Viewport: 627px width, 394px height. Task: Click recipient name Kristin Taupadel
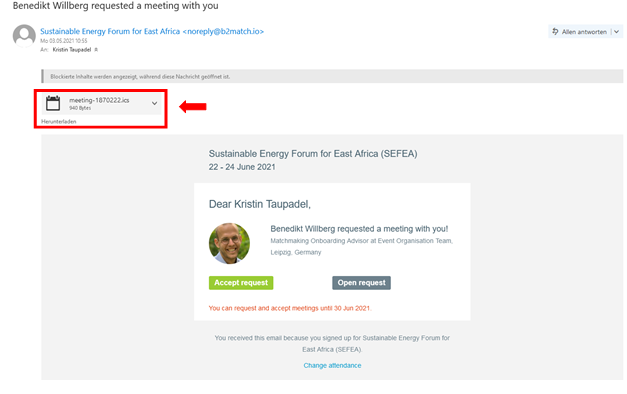72,50
